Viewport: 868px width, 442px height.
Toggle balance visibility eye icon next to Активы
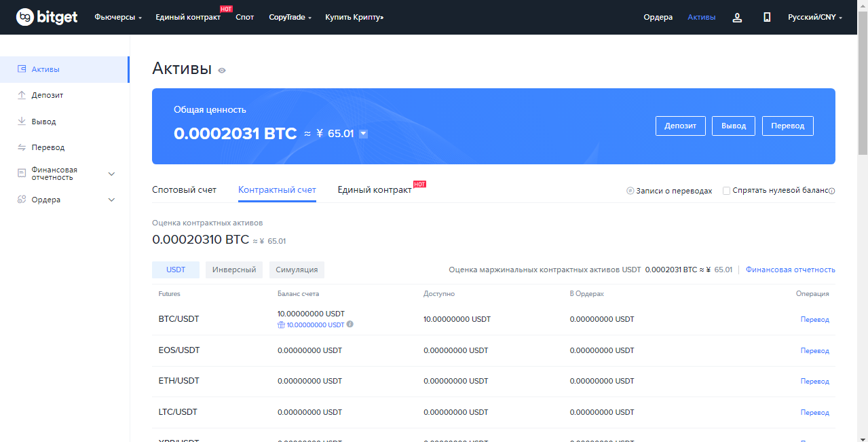[x=222, y=70]
